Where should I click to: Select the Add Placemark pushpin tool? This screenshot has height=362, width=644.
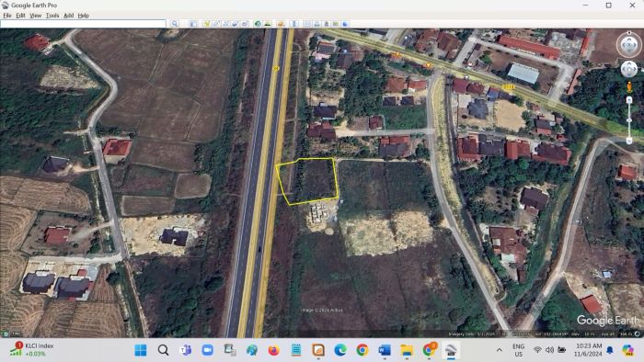pyautogui.click(x=207, y=24)
